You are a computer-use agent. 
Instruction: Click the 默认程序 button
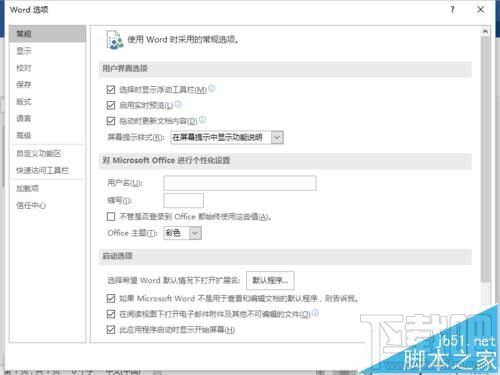coord(270,280)
